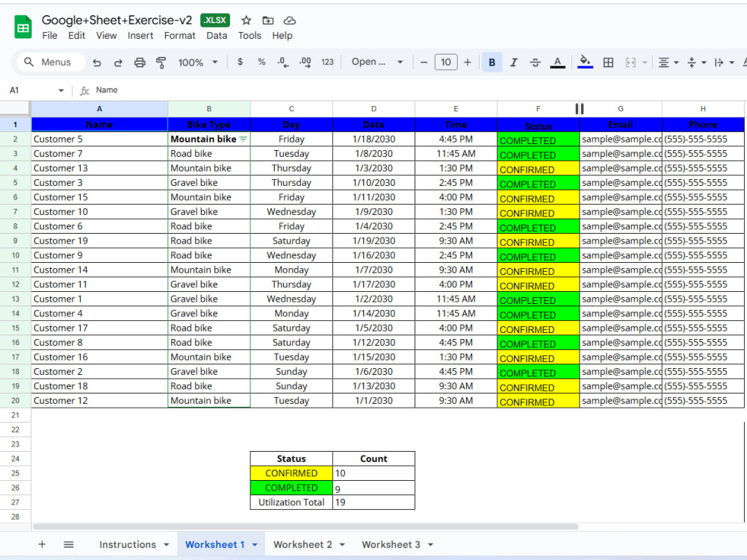Star the Google+Sheet+Exercise-v2 document
This screenshot has height=560, width=747.
pos(246,20)
